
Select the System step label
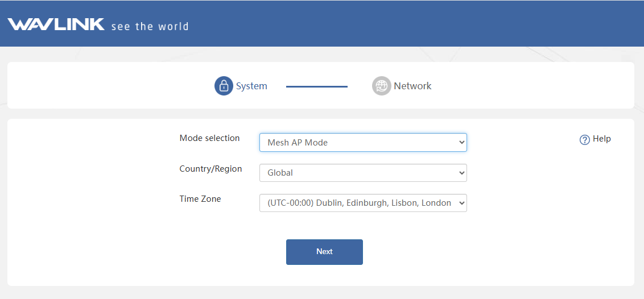[251, 86]
